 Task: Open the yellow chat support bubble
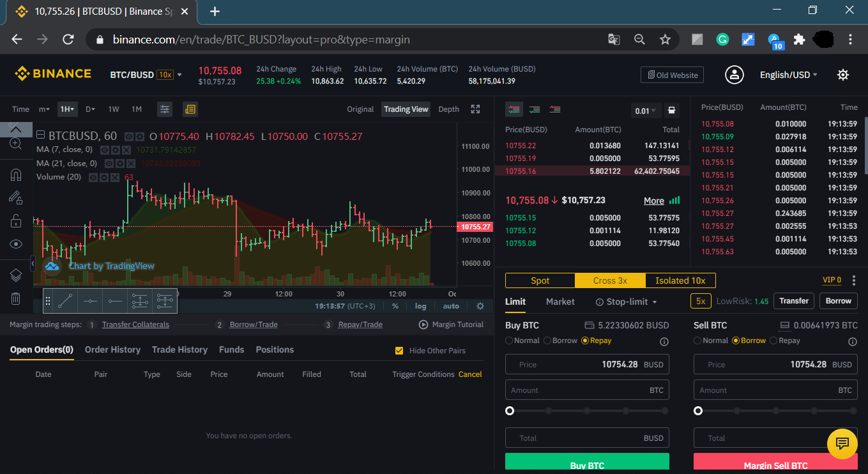[842, 443]
